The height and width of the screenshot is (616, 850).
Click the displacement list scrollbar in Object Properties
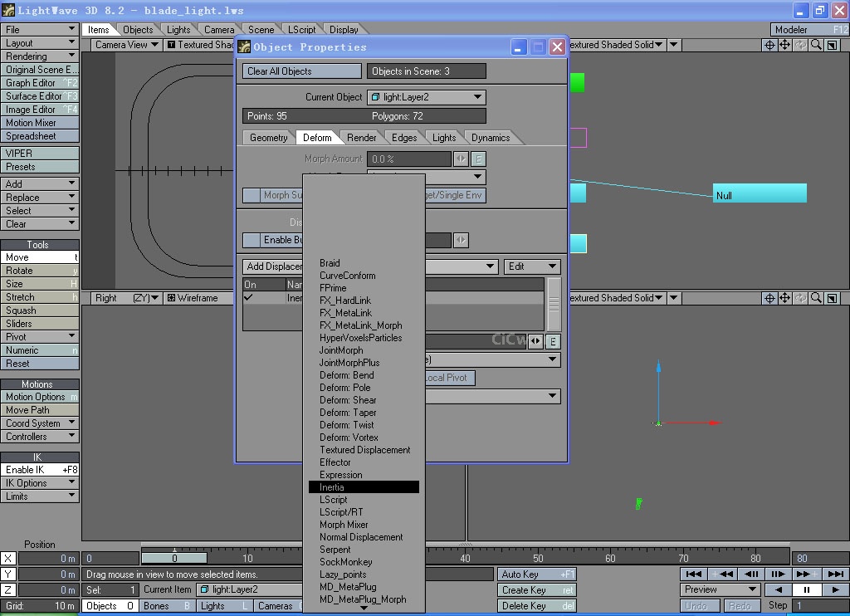pos(554,304)
